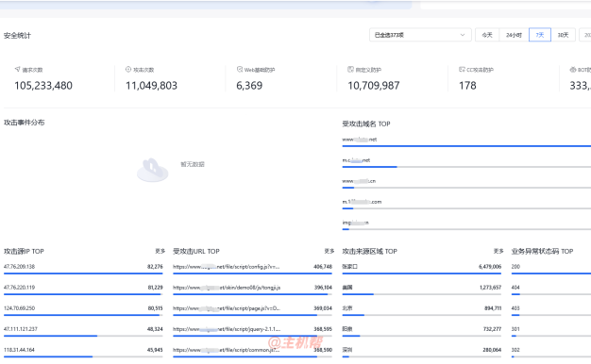
Task: Select the 今天 (today) time range tab
Action: pyautogui.click(x=487, y=35)
